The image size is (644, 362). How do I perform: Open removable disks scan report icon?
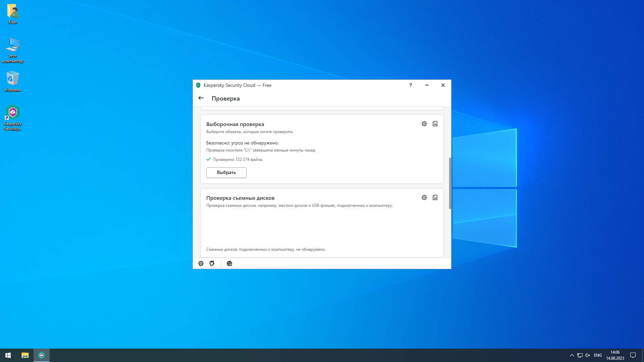[435, 197]
